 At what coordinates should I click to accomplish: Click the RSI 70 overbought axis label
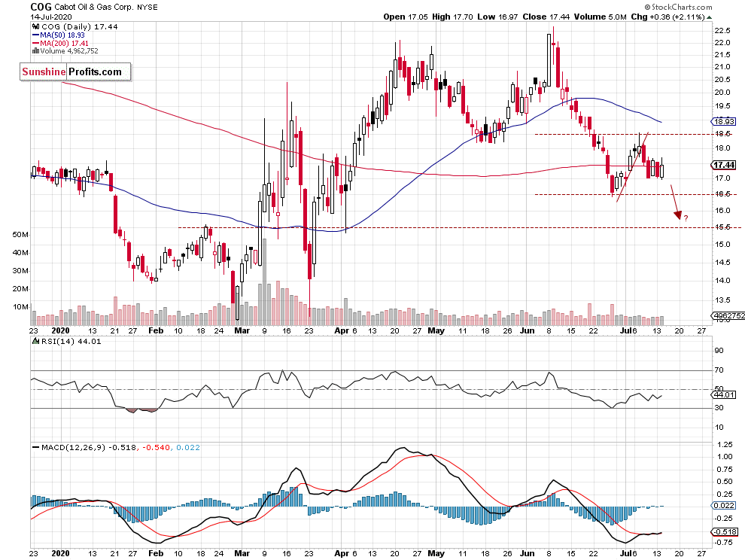click(x=719, y=370)
